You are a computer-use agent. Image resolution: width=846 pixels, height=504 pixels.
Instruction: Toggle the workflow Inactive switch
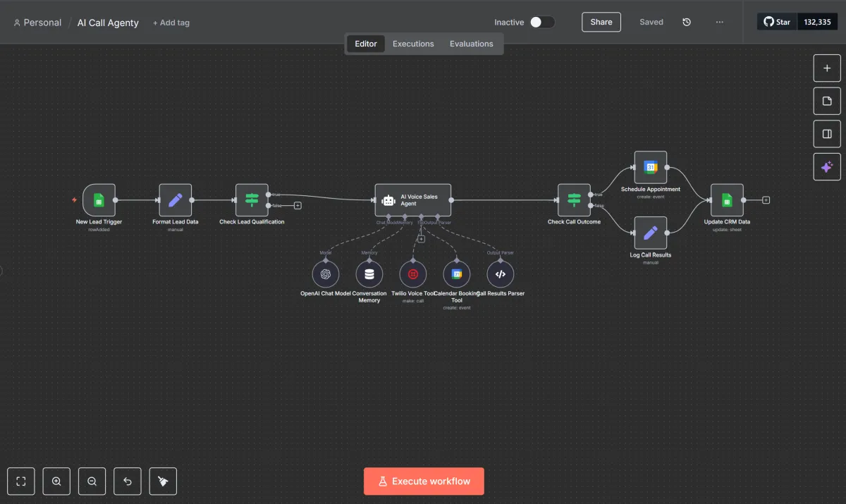542,22
